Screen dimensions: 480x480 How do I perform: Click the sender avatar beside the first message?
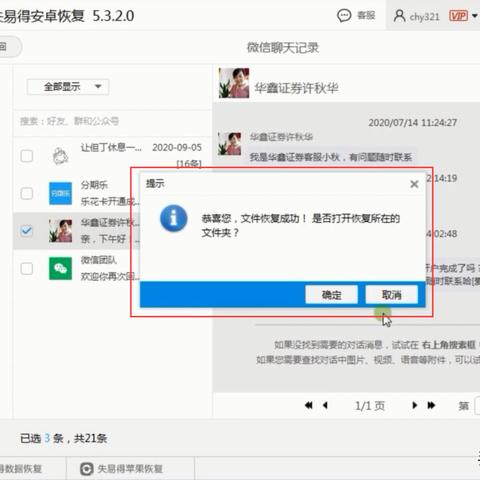[229, 144]
